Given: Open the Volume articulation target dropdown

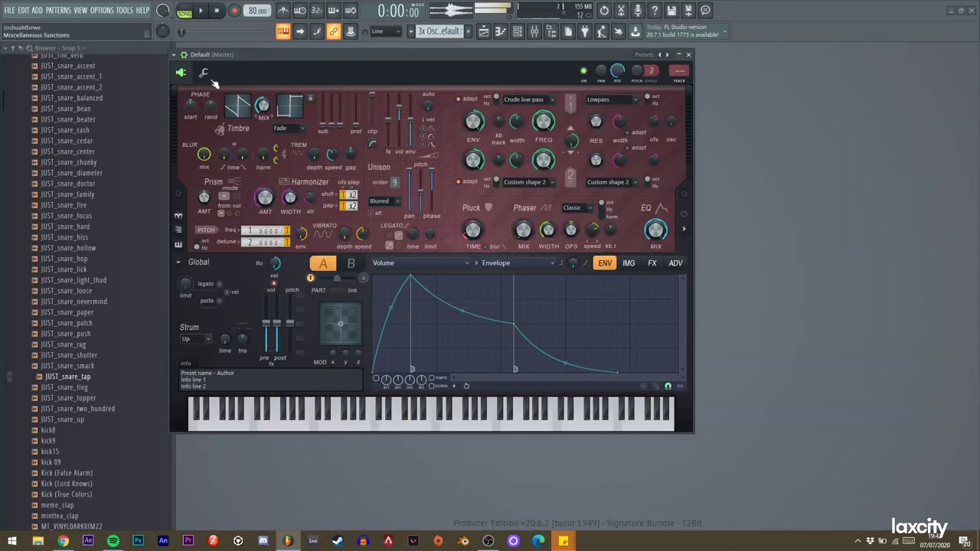Looking at the screenshot, I should click(420, 263).
